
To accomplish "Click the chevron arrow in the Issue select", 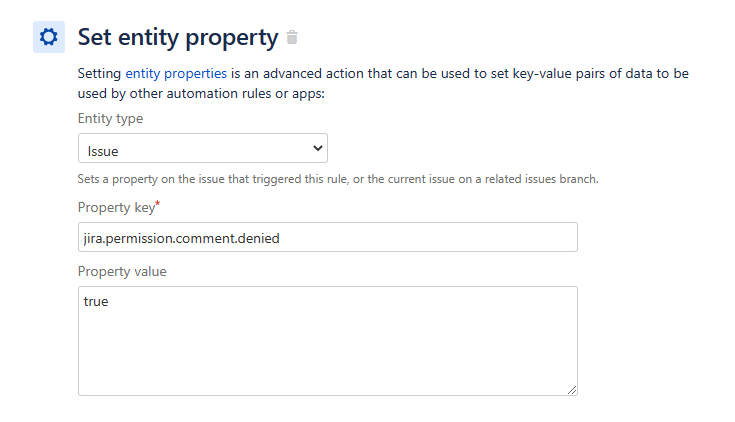I will [317, 148].
